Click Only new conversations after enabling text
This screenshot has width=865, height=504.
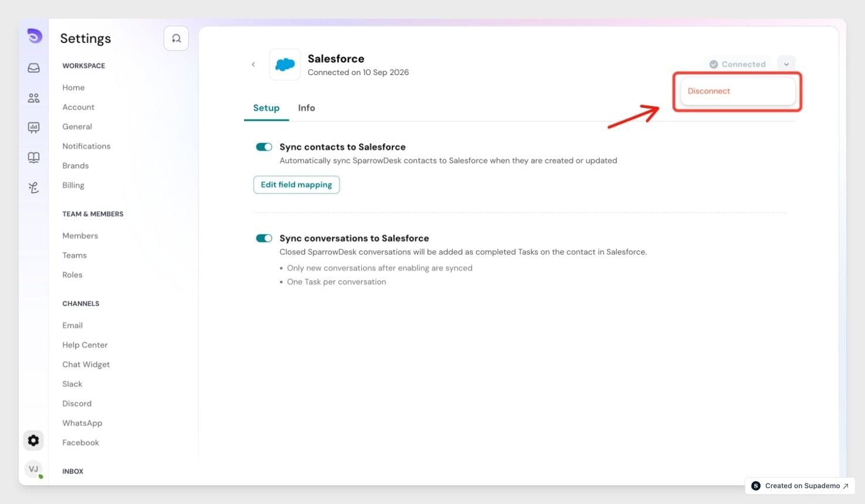[379, 268]
